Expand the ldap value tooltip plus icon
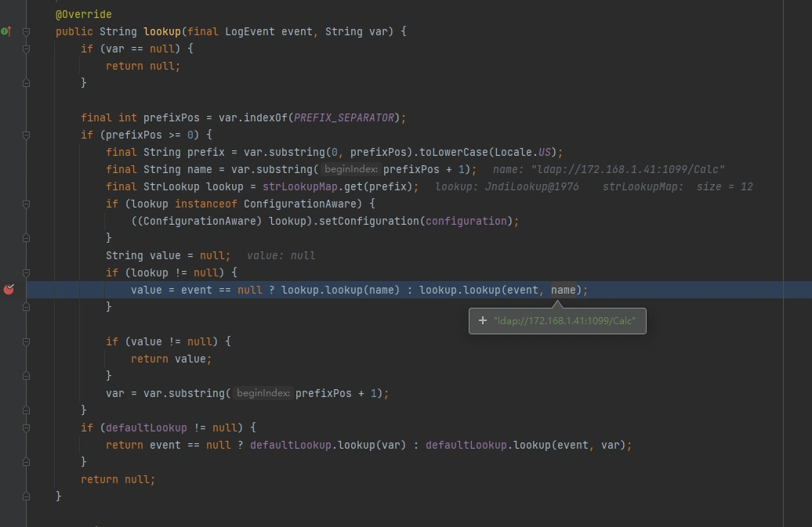The width and height of the screenshot is (812, 527). (x=483, y=320)
